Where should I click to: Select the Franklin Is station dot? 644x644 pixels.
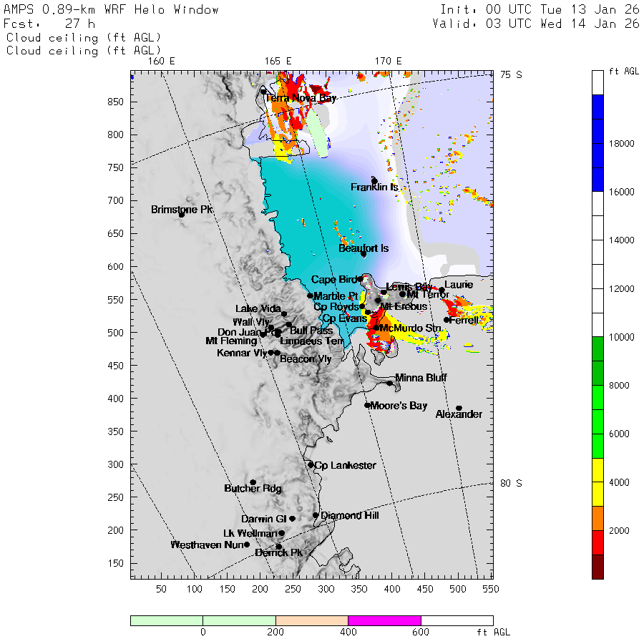tap(374, 180)
